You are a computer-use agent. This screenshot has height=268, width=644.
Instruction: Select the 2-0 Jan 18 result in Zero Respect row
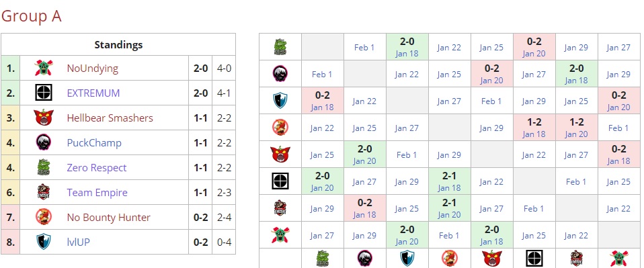[x=407, y=47]
